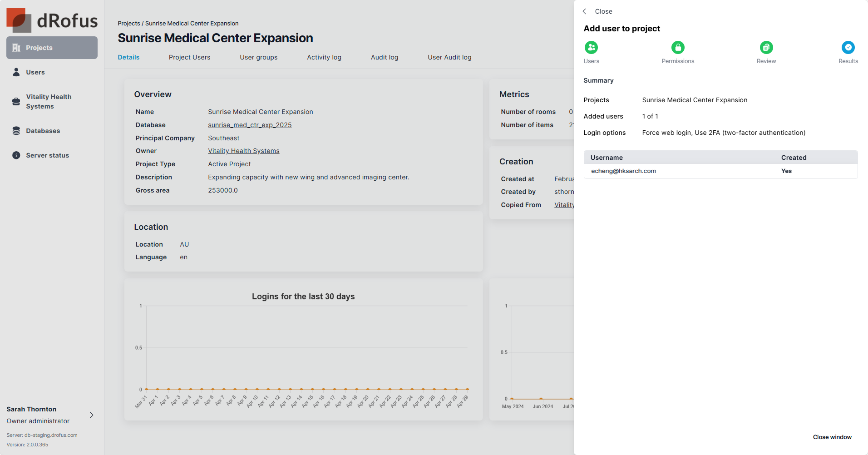Click the Server status info icon
Viewport: 868px width, 455px height.
coord(16,155)
